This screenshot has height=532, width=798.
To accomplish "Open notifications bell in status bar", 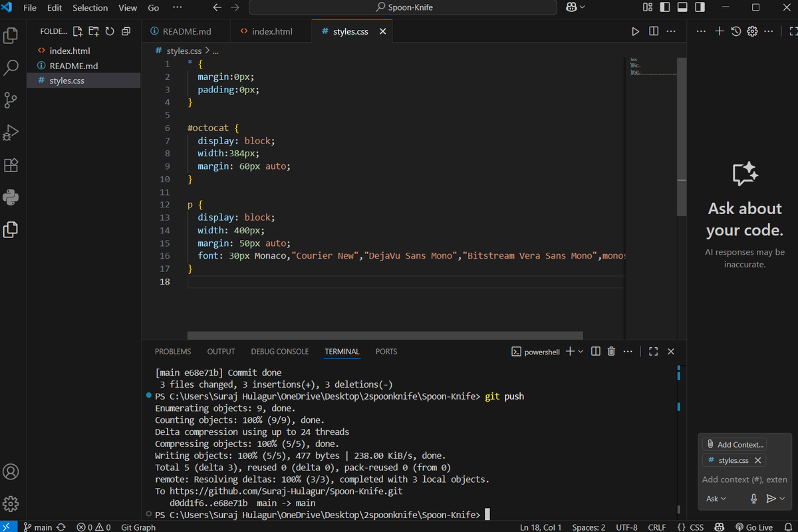I will (x=789, y=527).
